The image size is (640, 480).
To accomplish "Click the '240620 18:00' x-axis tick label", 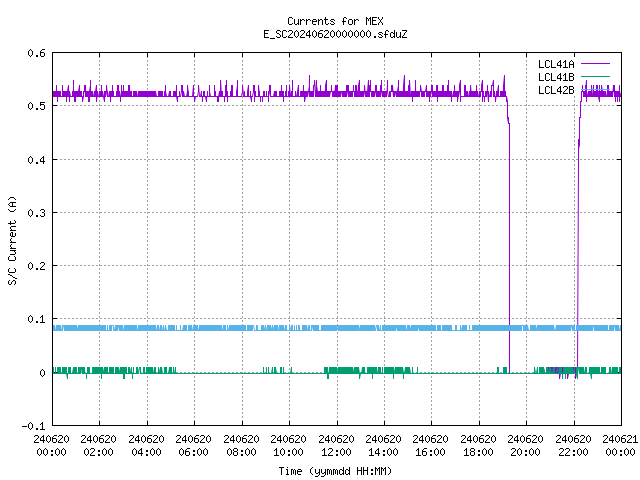I will [x=478, y=445].
